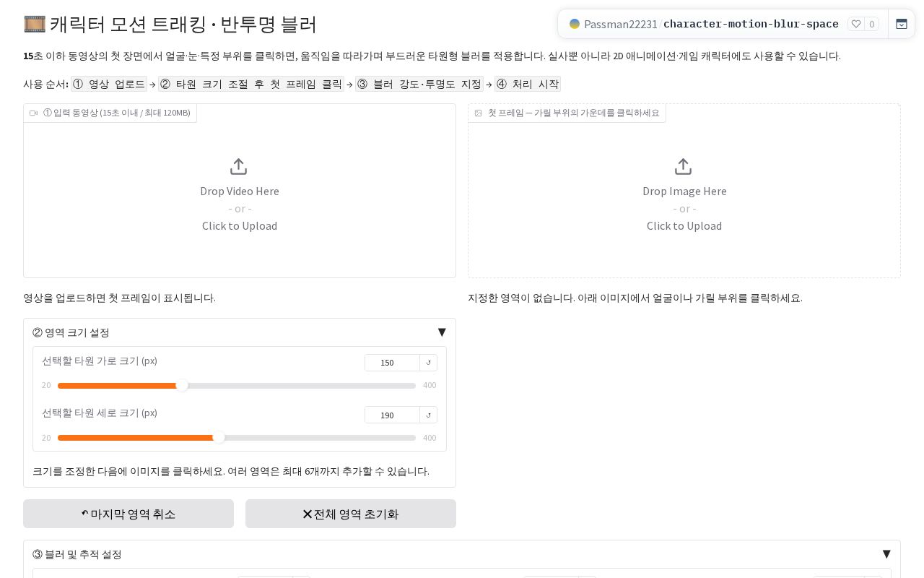Click the like count 0
Screen dimensions: 924x578
coord(871,24)
